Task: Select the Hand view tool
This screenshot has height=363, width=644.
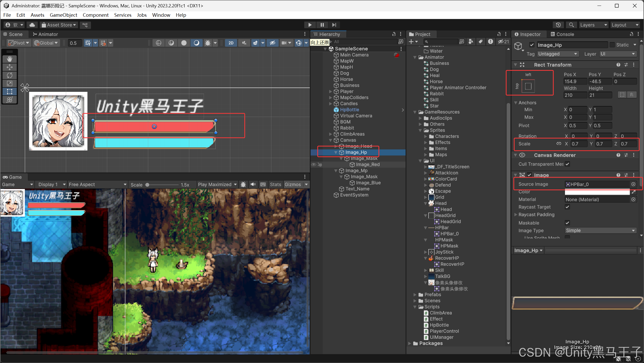Action: point(10,59)
